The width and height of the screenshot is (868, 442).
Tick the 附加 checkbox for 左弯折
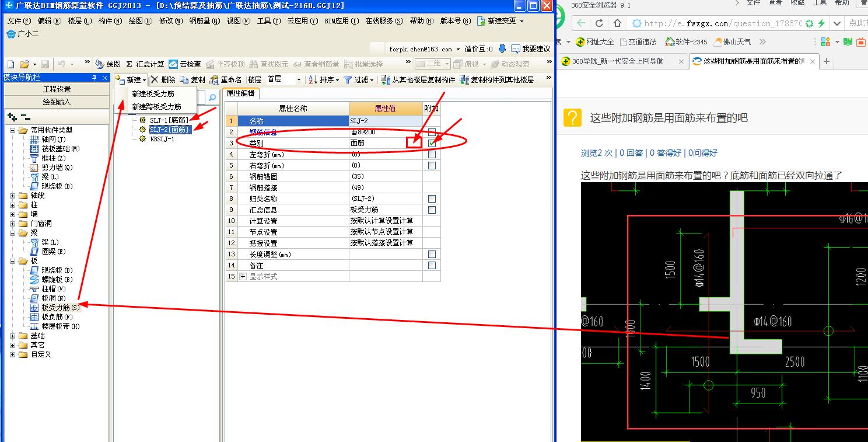pyautogui.click(x=432, y=154)
